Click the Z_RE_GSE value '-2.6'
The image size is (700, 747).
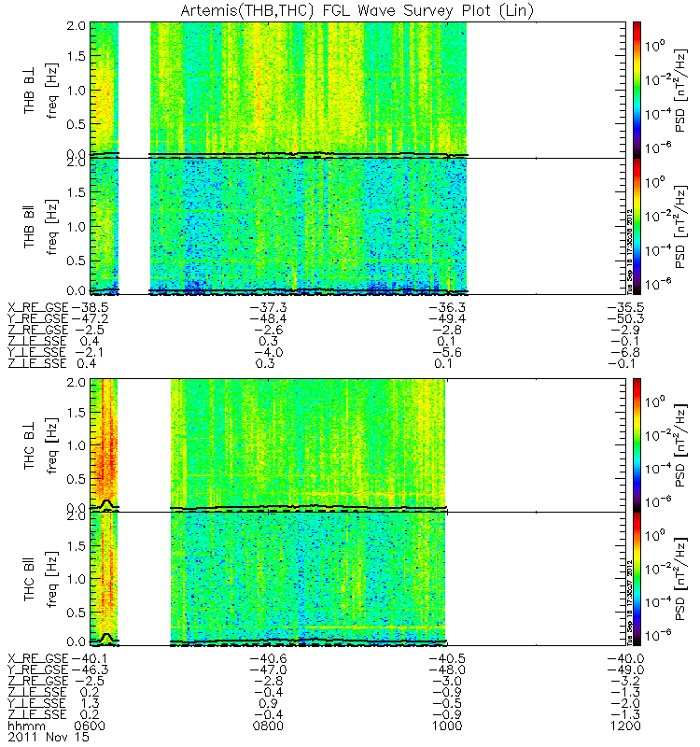point(269,331)
